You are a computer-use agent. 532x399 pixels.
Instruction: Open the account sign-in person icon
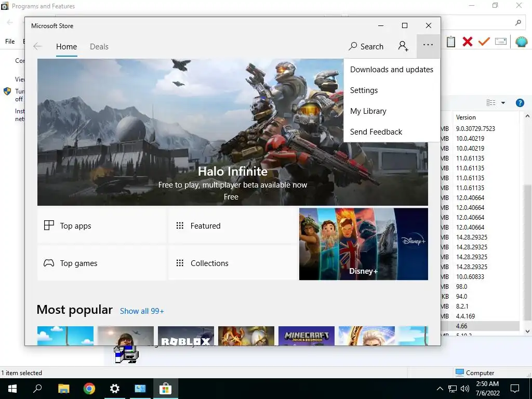point(403,46)
